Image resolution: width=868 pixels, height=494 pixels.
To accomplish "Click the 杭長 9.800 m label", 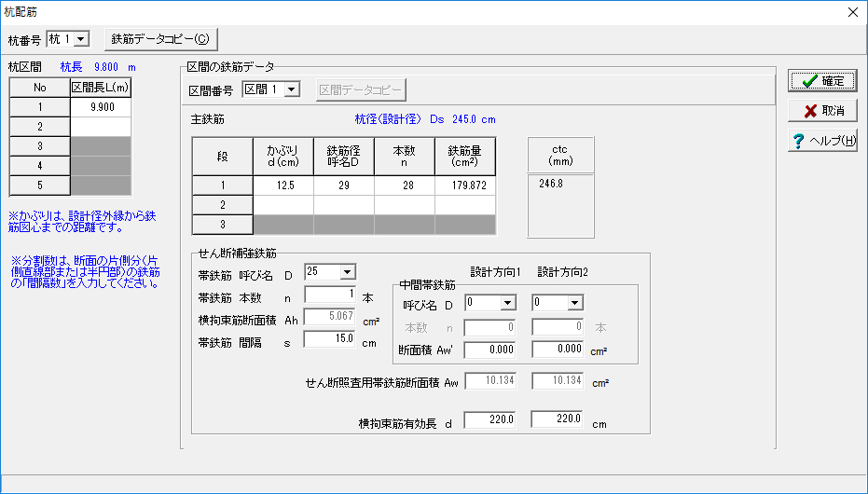I will pos(98,67).
